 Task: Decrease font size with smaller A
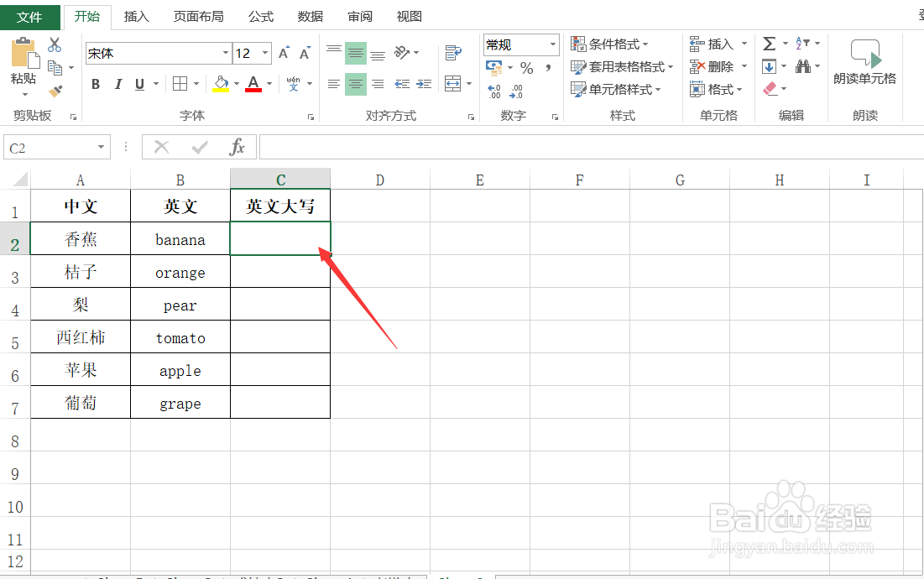pyautogui.click(x=305, y=53)
